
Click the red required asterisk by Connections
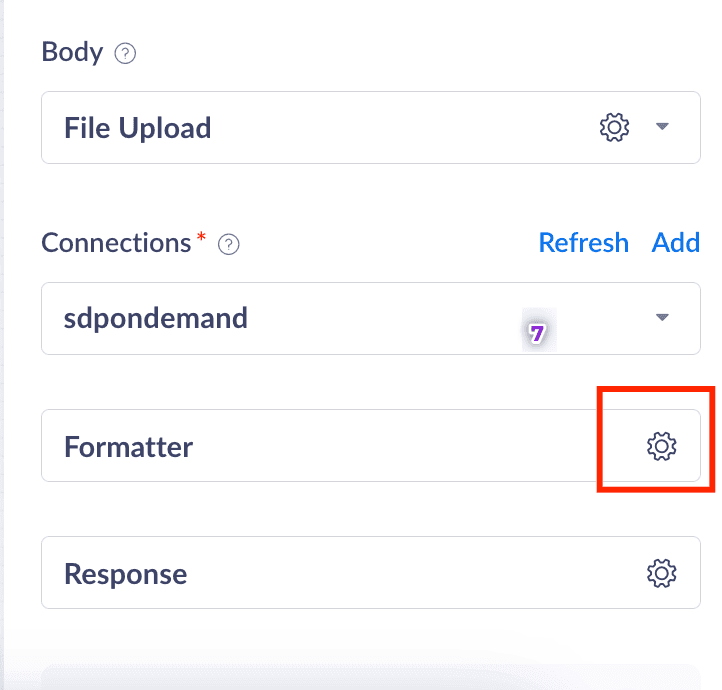coord(201,238)
